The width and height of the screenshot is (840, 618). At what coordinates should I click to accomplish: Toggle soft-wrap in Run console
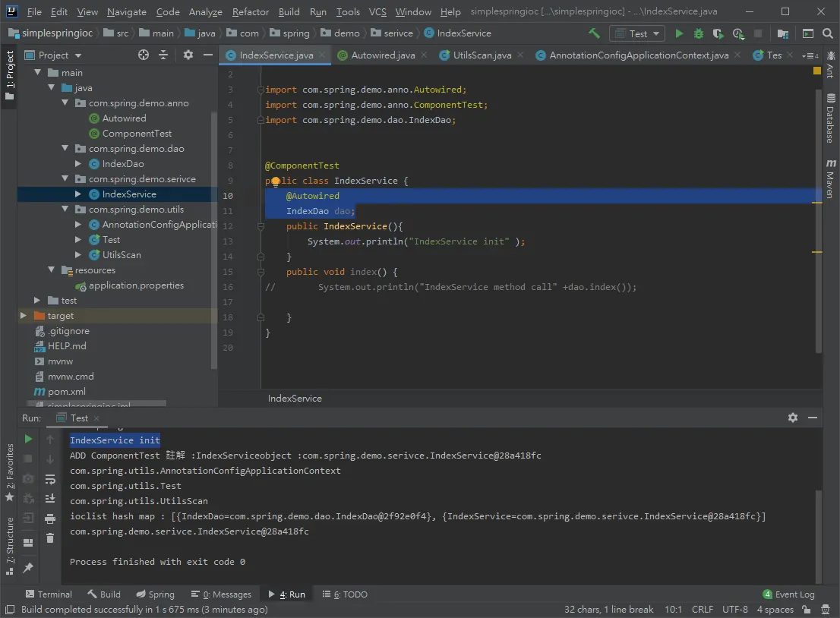click(x=50, y=479)
